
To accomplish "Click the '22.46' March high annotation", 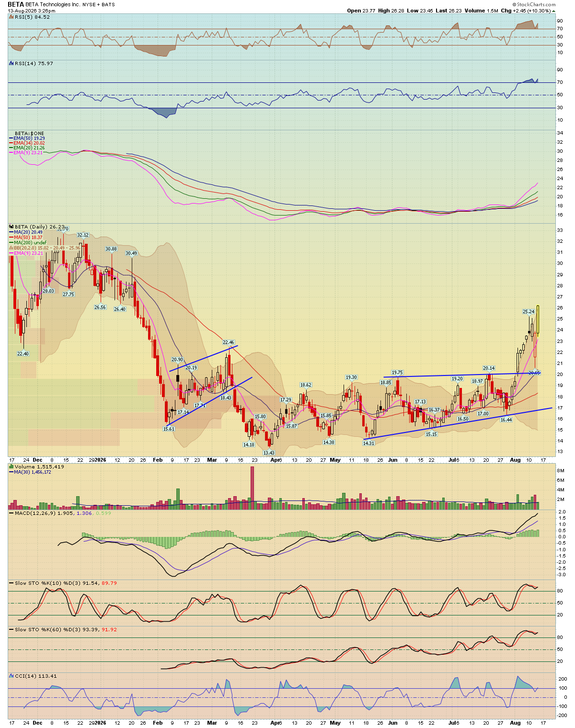I will click(229, 342).
